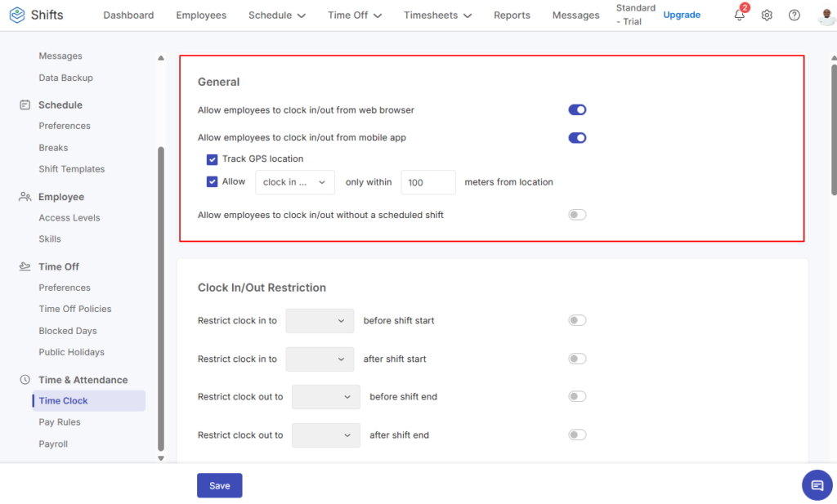Click the main page scrollbar thumb
The image size is (837, 504).
click(834, 130)
